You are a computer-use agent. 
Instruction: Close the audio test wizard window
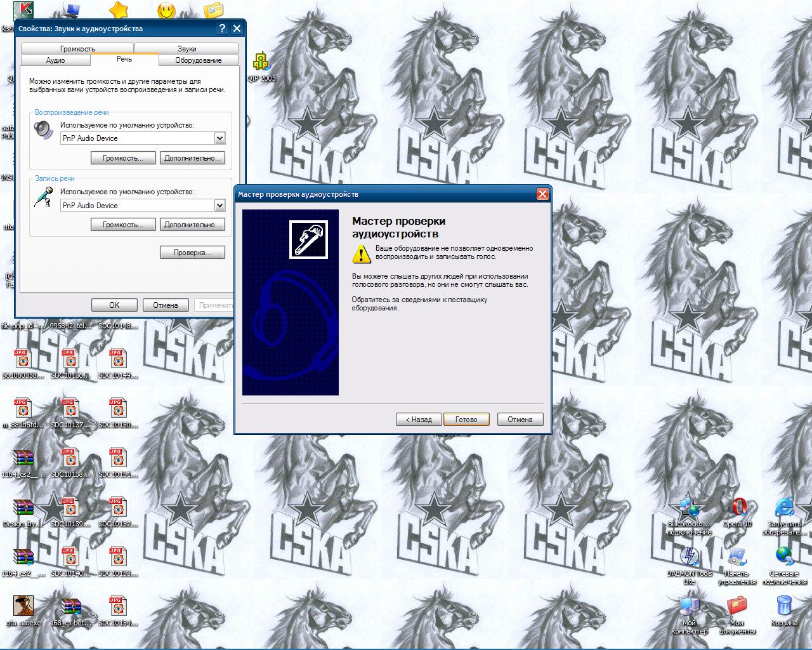542,194
